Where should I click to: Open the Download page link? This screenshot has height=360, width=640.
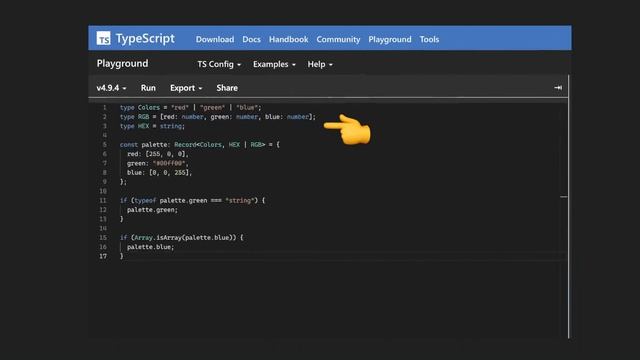[215, 39]
